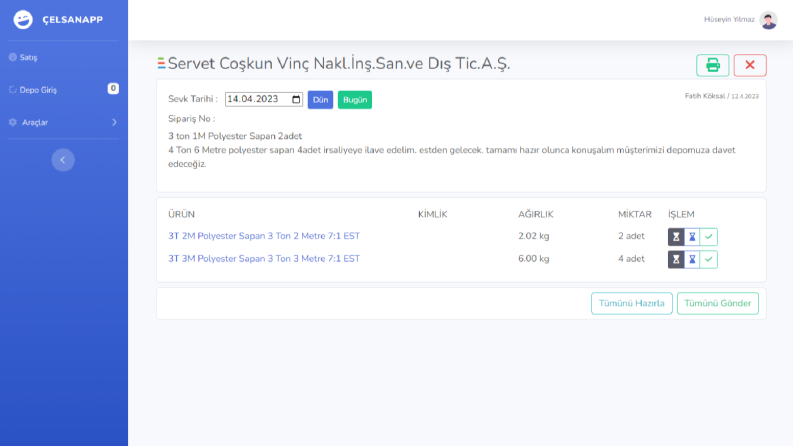Viewport: 793px width, 446px height.
Task: Click the 6.00 kg weight value
Action: click(534, 259)
